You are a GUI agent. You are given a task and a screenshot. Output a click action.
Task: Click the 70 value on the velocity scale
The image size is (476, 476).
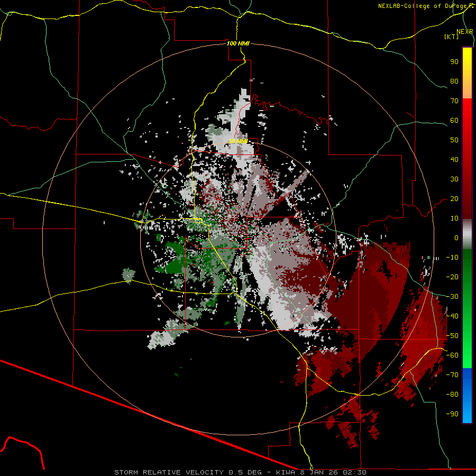[454, 101]
